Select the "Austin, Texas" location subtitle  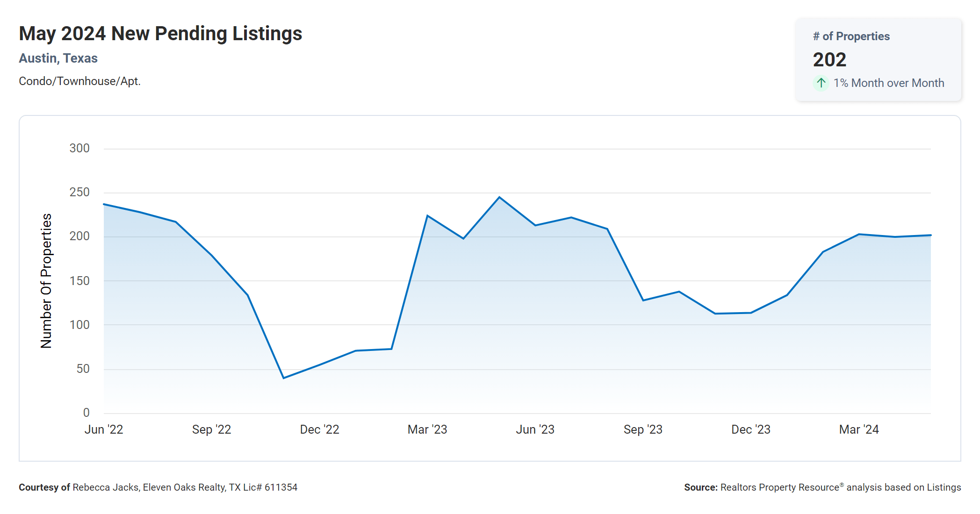pyautogui.click(x=58, y=58)
